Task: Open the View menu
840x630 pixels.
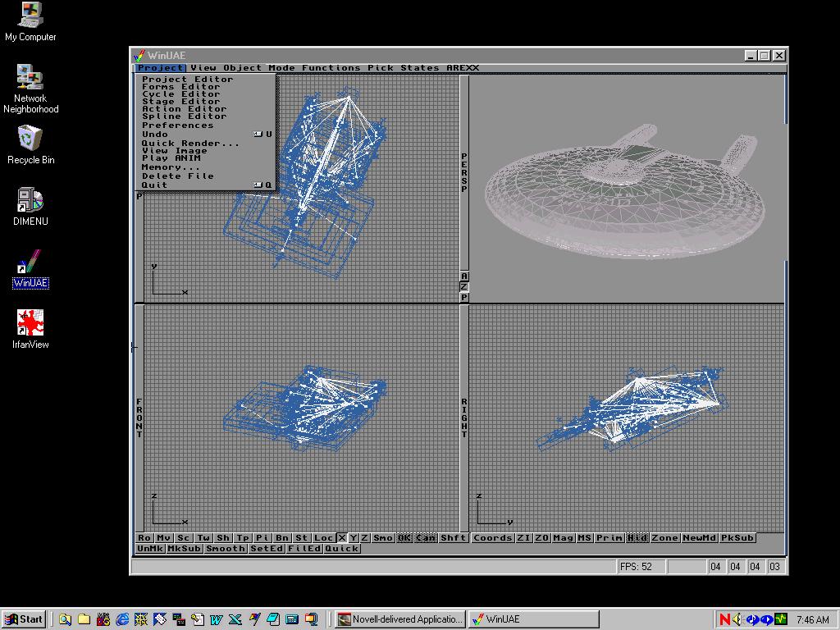Action: [x=203, y=68]
